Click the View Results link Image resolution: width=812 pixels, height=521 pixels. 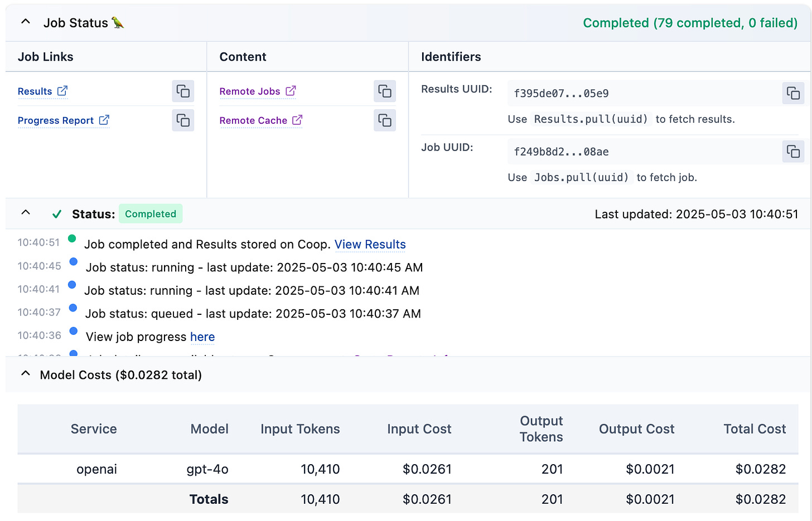click(370, 245)
